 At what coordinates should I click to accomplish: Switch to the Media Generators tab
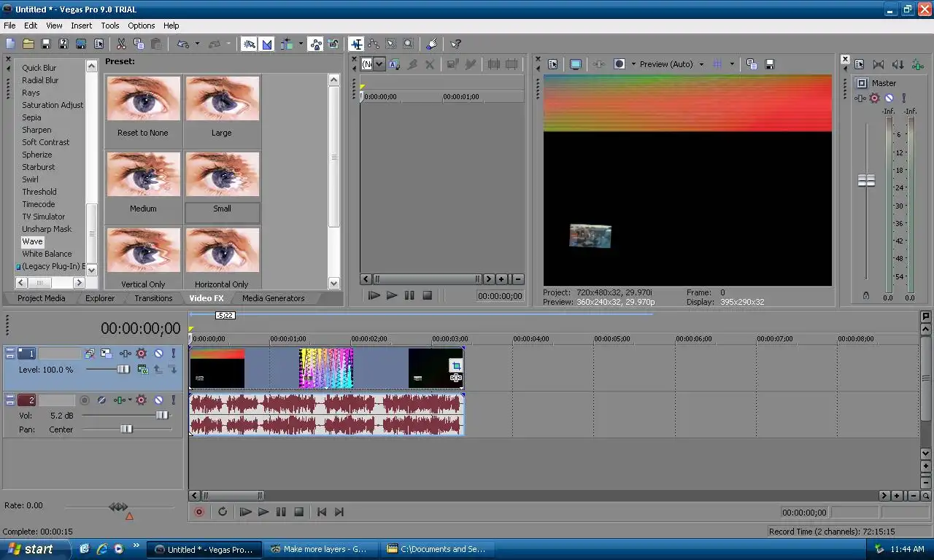click(x=274, y=298)
